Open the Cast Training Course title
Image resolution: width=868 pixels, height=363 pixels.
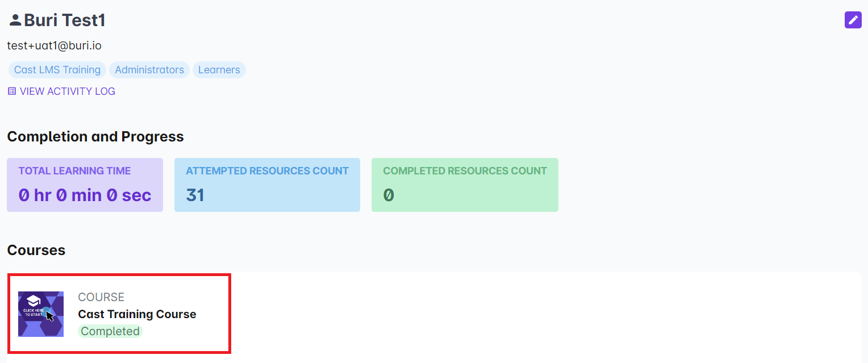point(137,314)
